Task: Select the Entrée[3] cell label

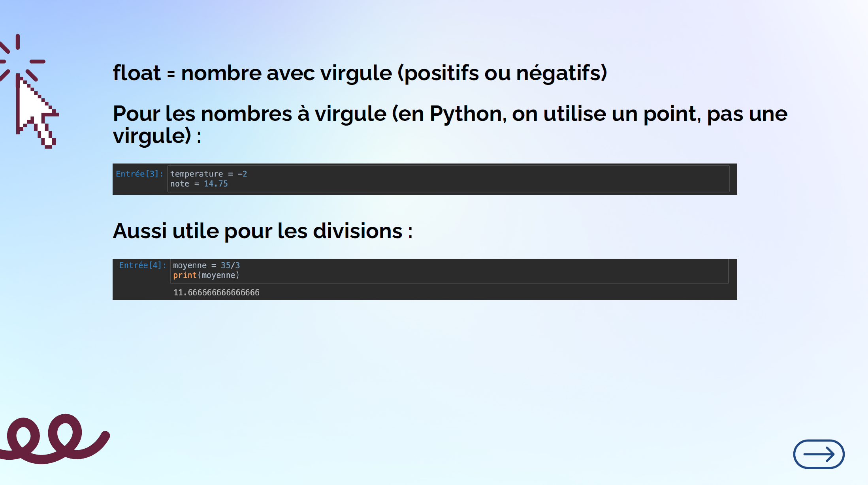Action: (139, 174)
